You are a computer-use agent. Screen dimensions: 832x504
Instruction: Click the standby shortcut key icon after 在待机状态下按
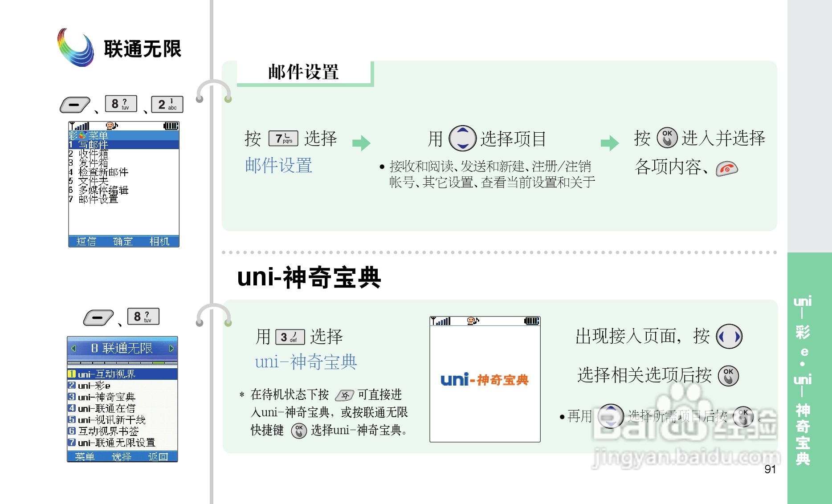point(344,395)
